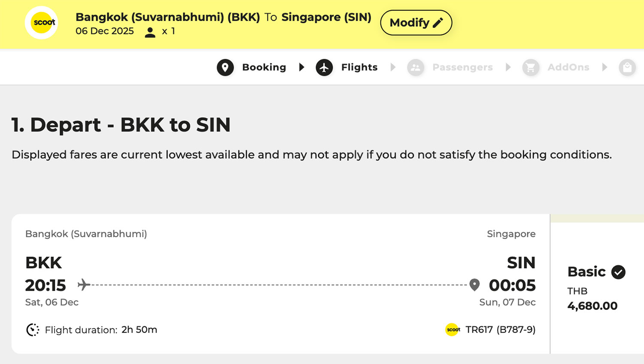644x364 pixels.
Task: Click the Modify search button
Action: coord(416,23)
